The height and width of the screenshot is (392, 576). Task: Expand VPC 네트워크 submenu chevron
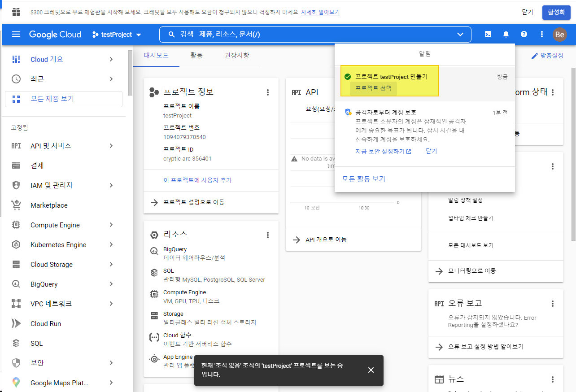tap(111, 304)
